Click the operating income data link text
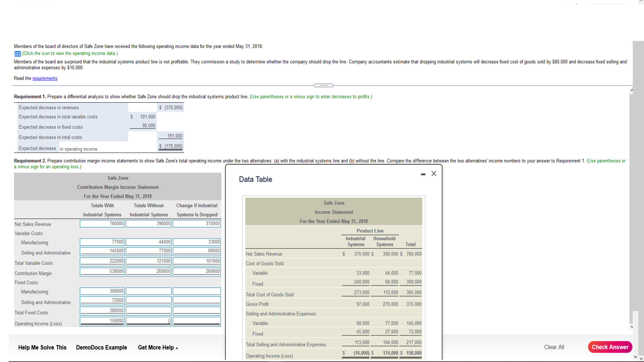Image resolution: width=644 pixels, height=362 pixels. point(70,54)
